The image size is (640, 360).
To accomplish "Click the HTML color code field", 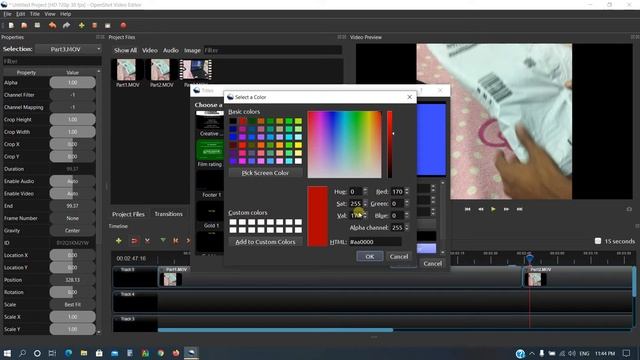I will pos(375,242).
